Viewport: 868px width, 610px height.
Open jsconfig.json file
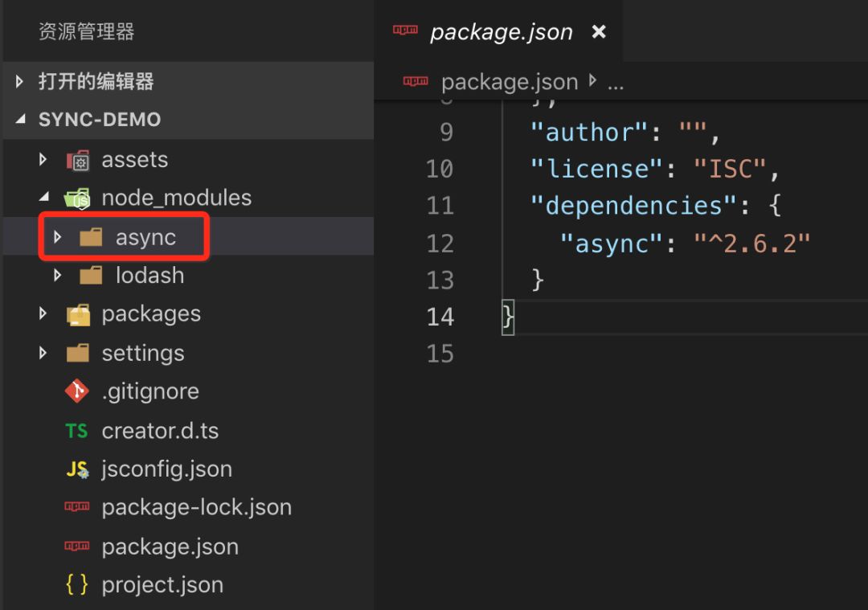(x=166, y=469)
